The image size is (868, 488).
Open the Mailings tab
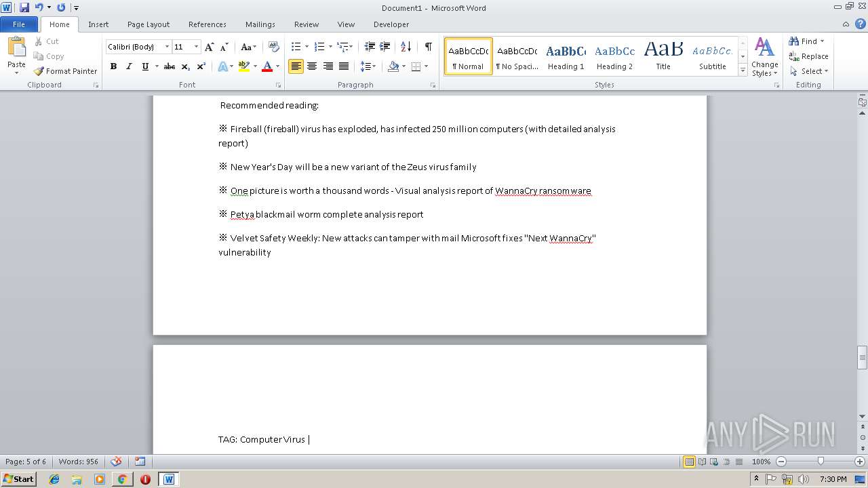pyautogui.click(x=260, y=24)
